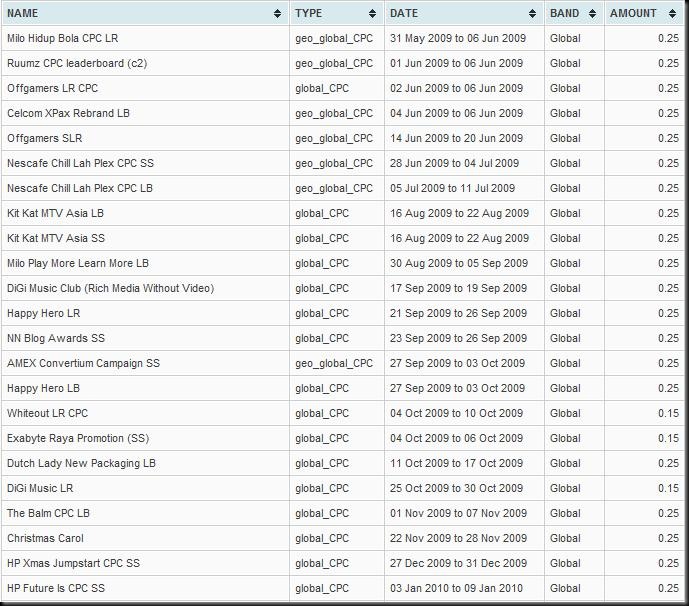The height and width of the screenshot is (606, 689).
Task: Select the 'Offgamers SLR' campaign name
Action: pyautogui.click(x=44, y=138)
